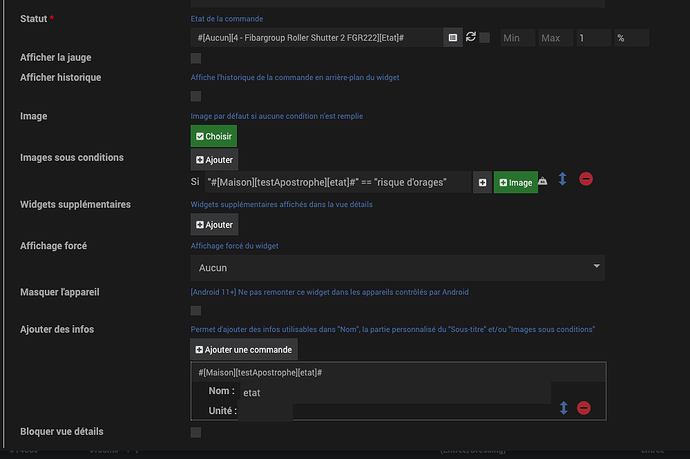690x459 pixels.
Task: Check the Masquer l'appareil checkbox
Action: pos(196,311)
